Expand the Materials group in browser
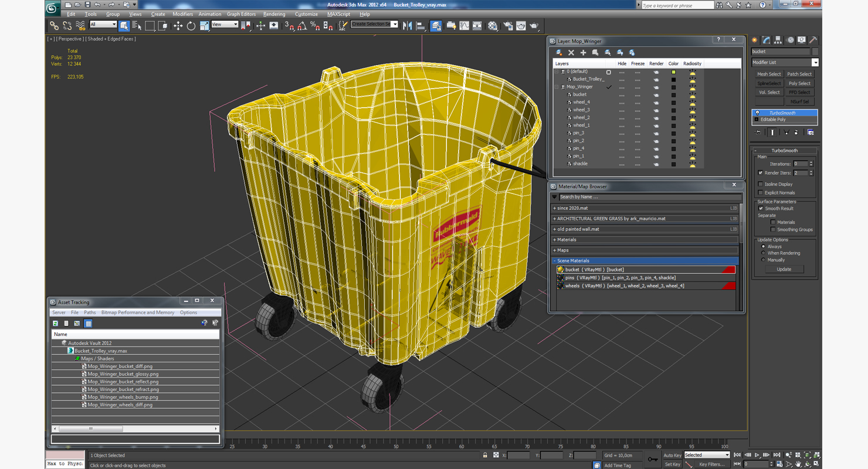This screenshot has height=469, width=868. 554,240
